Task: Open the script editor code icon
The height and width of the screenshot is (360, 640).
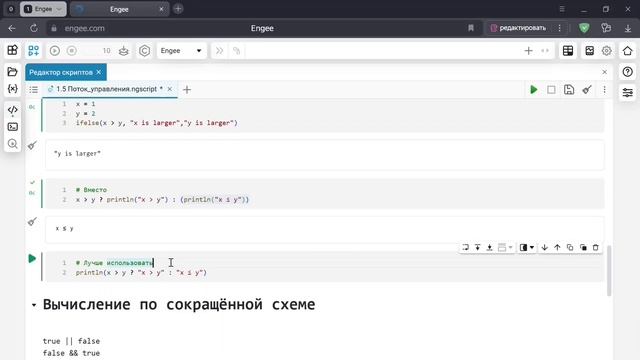Action: [12, 110]
